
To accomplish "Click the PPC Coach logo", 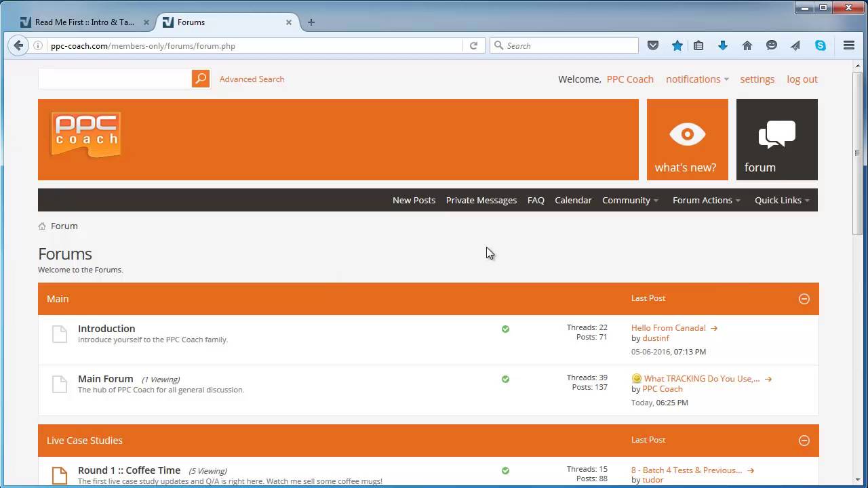I will 86,135.
